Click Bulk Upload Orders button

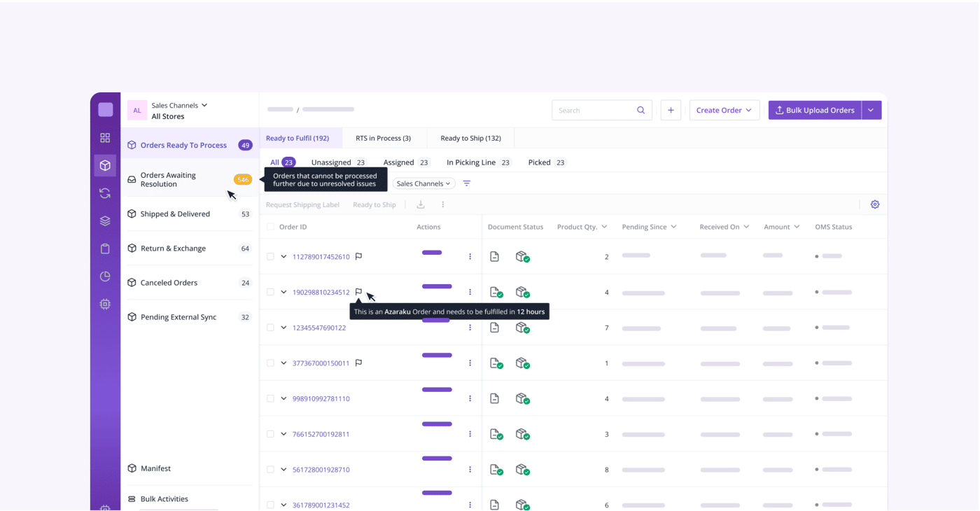tap(815, 110)
